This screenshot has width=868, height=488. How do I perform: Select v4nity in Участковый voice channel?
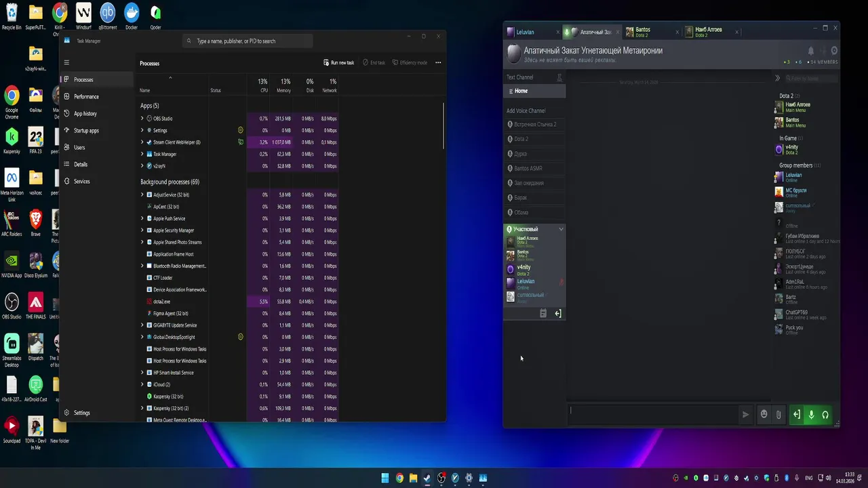[x=534, y=270]
